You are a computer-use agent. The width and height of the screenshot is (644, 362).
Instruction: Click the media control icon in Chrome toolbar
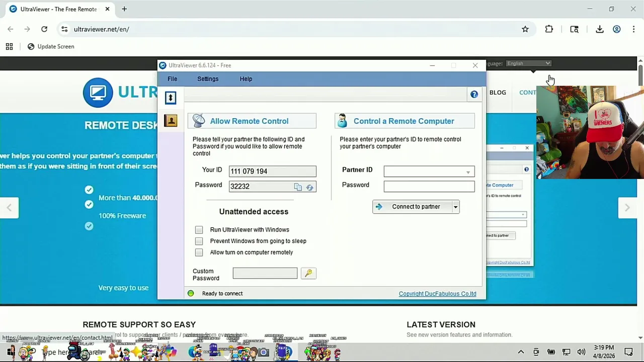tap(574, 29)
